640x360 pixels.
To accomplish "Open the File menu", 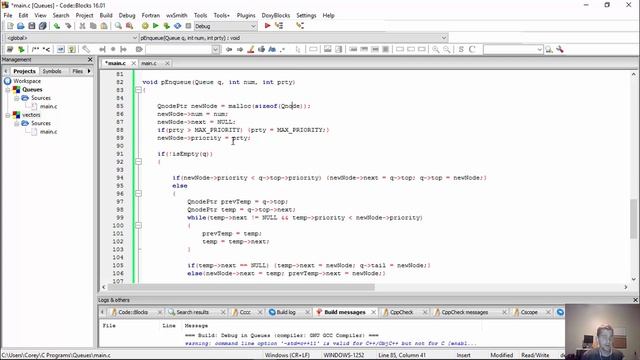I will pyautogui.click(x=8, y=15).
